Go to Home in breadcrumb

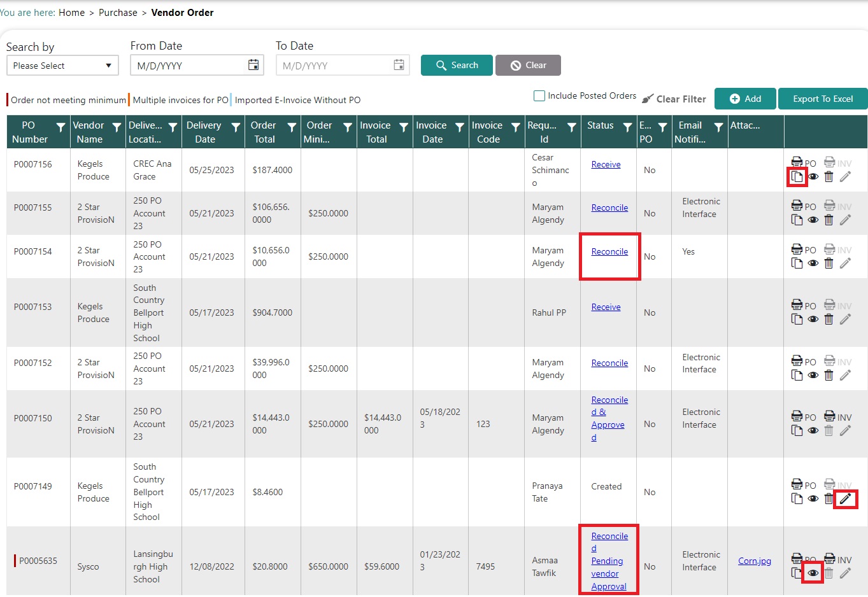[71, 13]
